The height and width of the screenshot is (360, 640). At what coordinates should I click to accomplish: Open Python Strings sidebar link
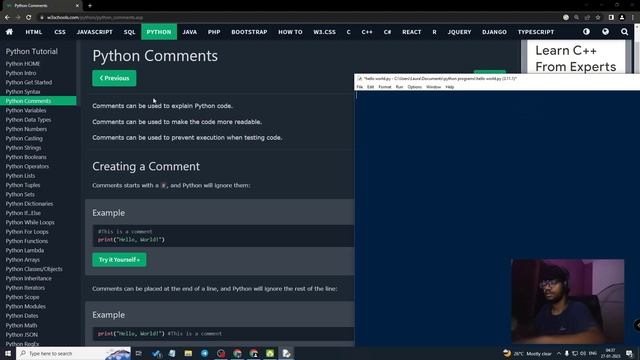click(23, 148)
